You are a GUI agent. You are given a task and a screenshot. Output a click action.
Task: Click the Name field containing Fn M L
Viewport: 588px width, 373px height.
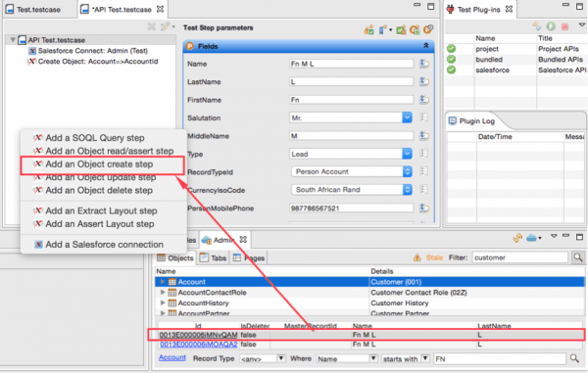352,64
